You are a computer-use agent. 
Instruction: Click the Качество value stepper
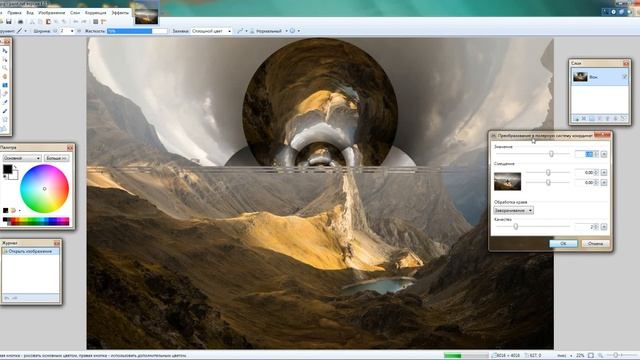click(x=596, y=227)
